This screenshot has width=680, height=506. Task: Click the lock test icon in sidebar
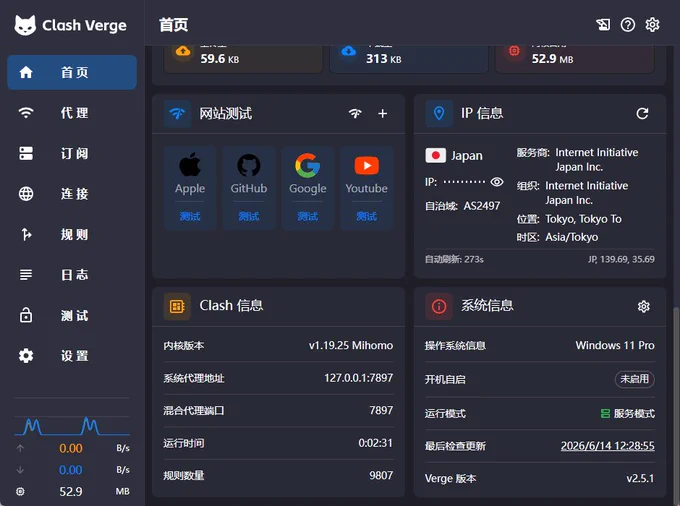click(x=26, y=315)
